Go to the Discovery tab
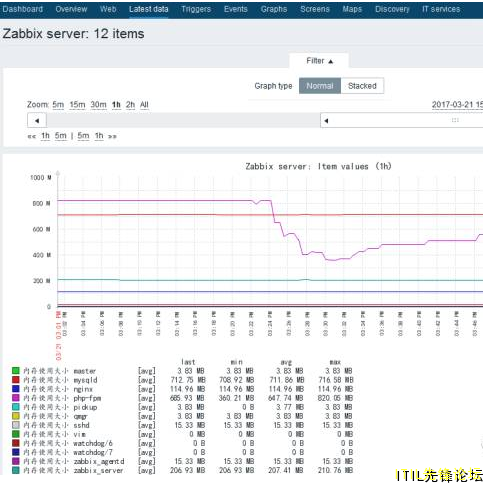The image size is (483, 486). [x=392, y=9]
